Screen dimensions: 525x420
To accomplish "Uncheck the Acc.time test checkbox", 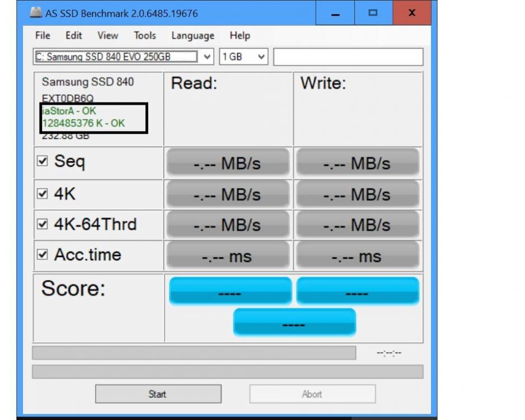I will point(42,254).
